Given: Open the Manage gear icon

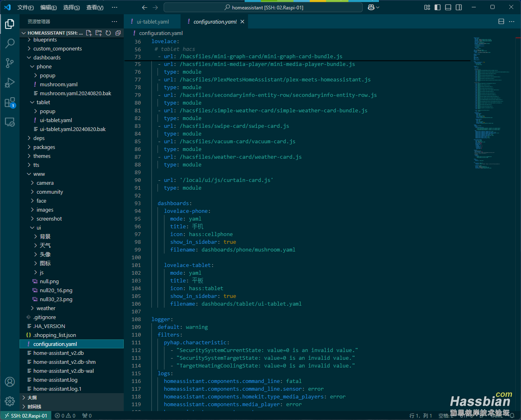Looking at the screenshot, I should pyautogui.click(x=10, y=401).
